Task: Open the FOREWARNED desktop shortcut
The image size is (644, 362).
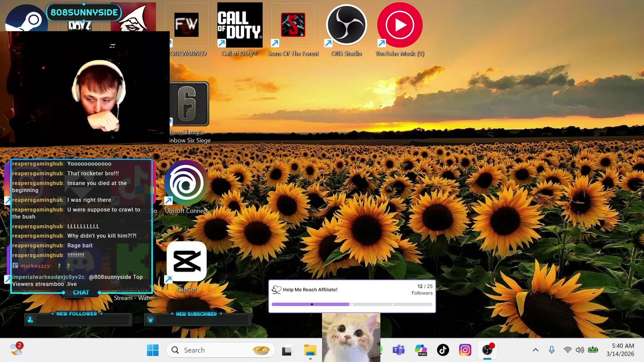Action: click(x=187, y=29)
